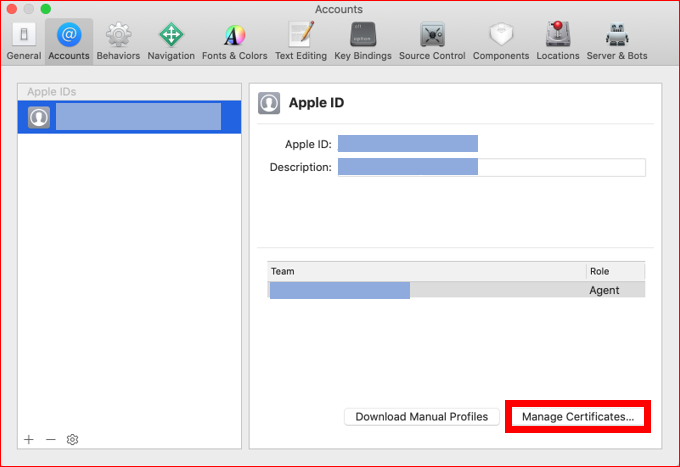Zoom the window with the green button

tap(46, 9)
